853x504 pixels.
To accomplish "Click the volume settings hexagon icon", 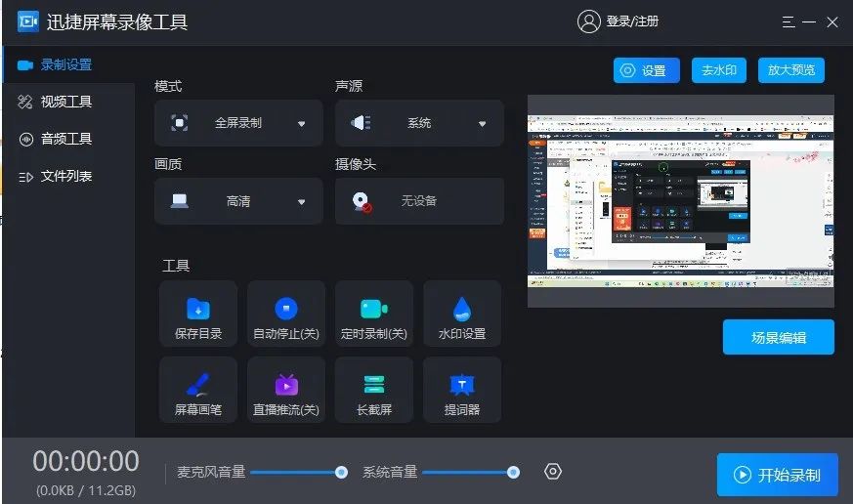I will (x=553, y=472).
